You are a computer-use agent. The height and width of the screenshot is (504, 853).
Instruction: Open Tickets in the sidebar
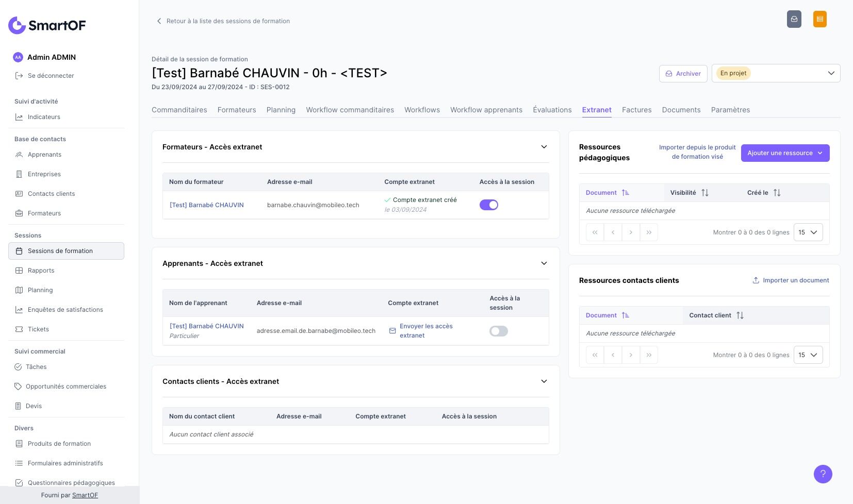pos(38,329)
